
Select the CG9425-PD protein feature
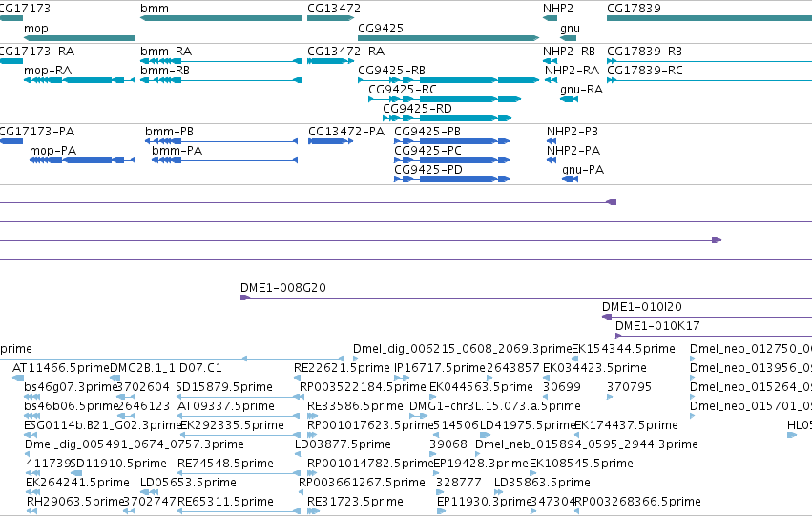coord(451,179)
